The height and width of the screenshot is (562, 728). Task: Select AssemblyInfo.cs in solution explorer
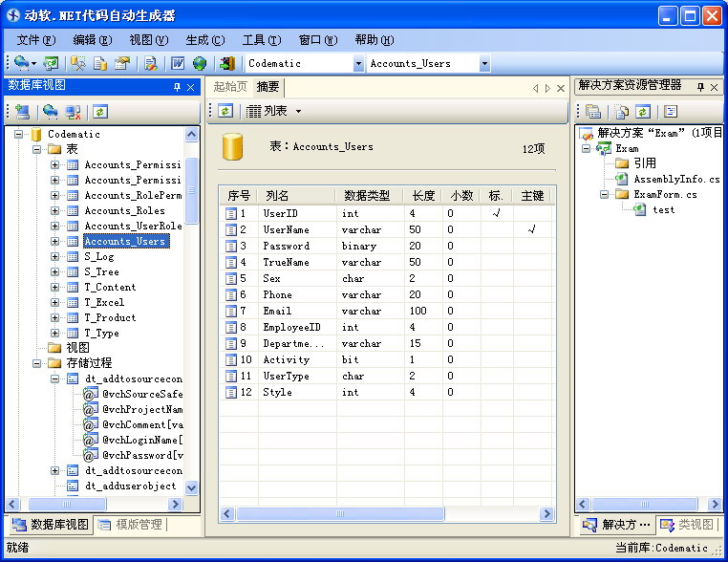point(676,180)
